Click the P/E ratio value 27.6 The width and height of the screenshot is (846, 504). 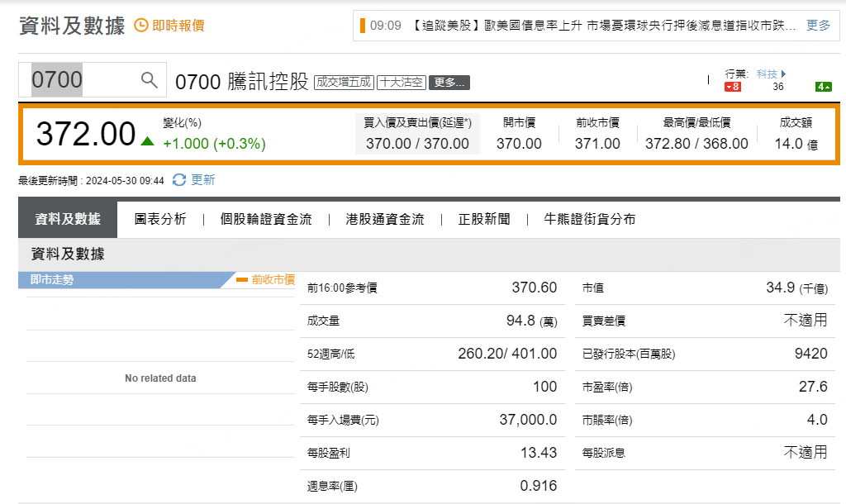[813, 387]
